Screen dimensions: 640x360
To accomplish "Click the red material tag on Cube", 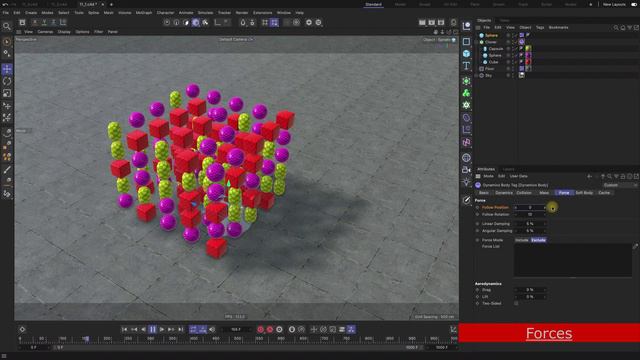I will tap(528, 62).
